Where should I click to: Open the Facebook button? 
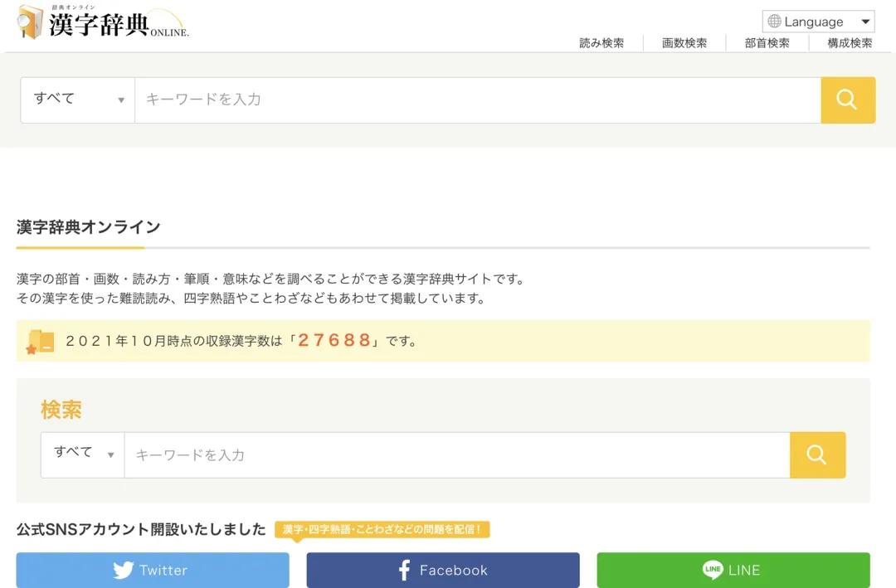click(x=443, y=570)
